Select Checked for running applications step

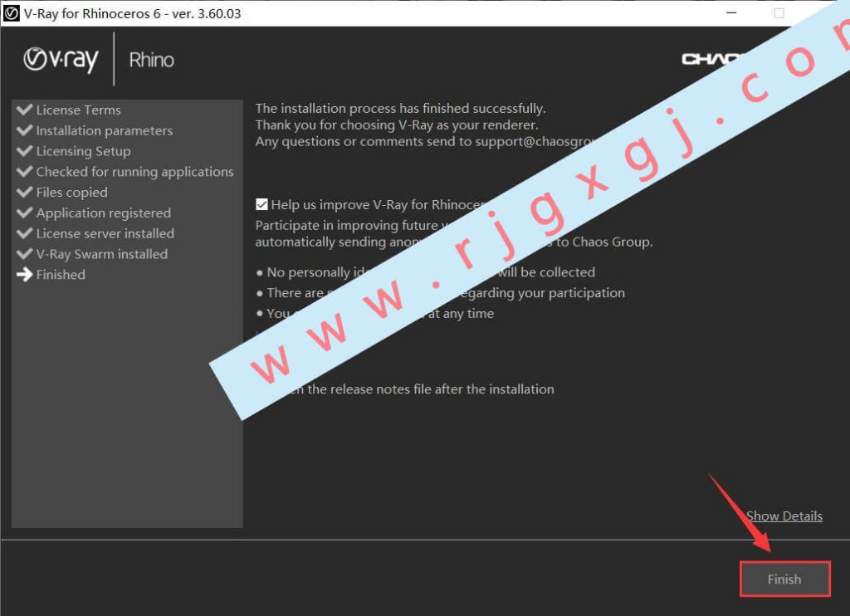[135, 172]
